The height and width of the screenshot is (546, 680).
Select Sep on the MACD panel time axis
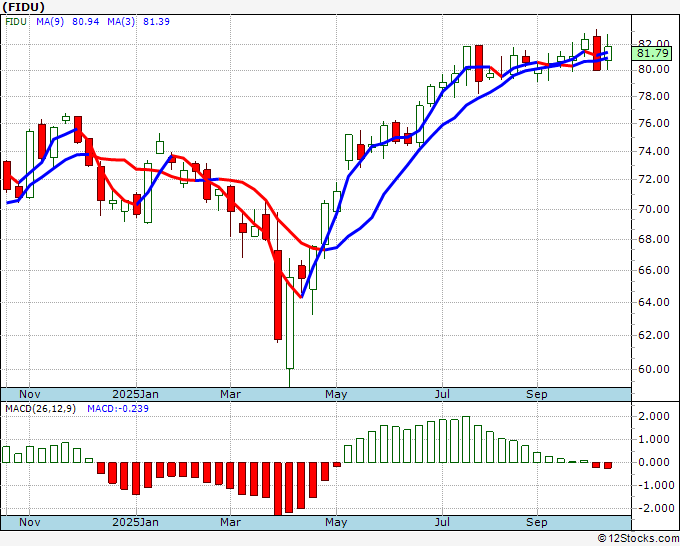click(x=537, y=522)
